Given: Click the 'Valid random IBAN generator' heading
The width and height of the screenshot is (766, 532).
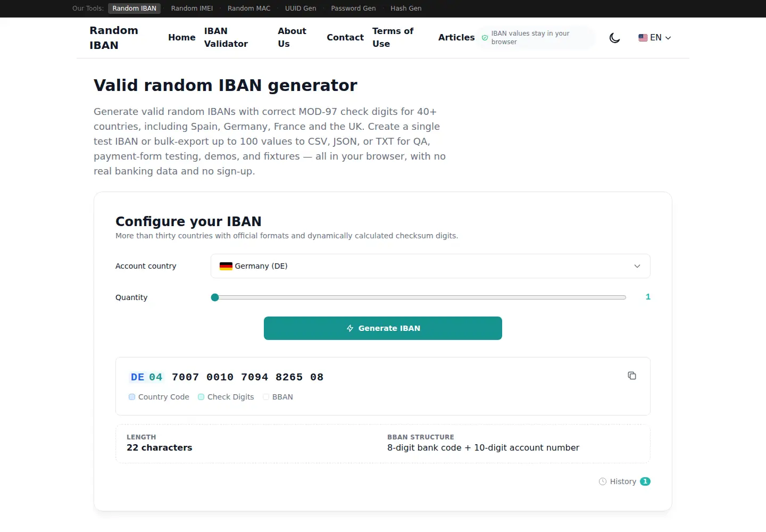Looking at the screenshot, I should 226,85.
